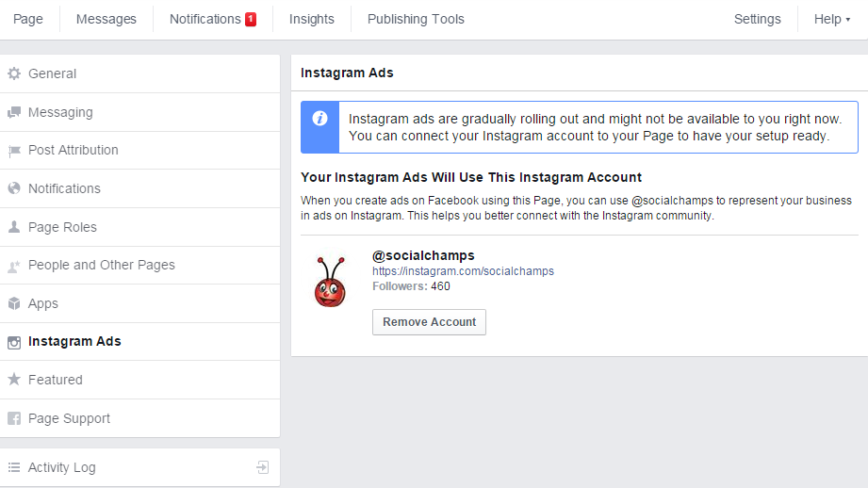
Task: Select Post Attribution settings
Action: point(140,151)
